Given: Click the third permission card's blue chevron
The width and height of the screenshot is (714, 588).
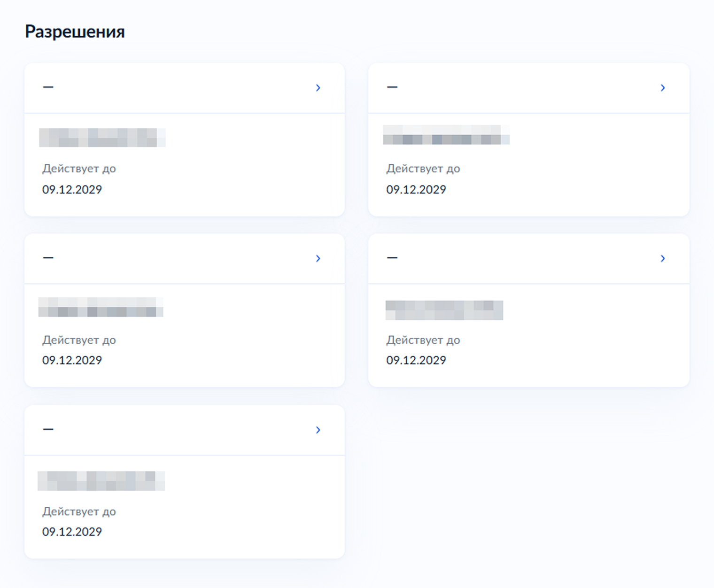Looking at the screenshot, I should point(318,258).
